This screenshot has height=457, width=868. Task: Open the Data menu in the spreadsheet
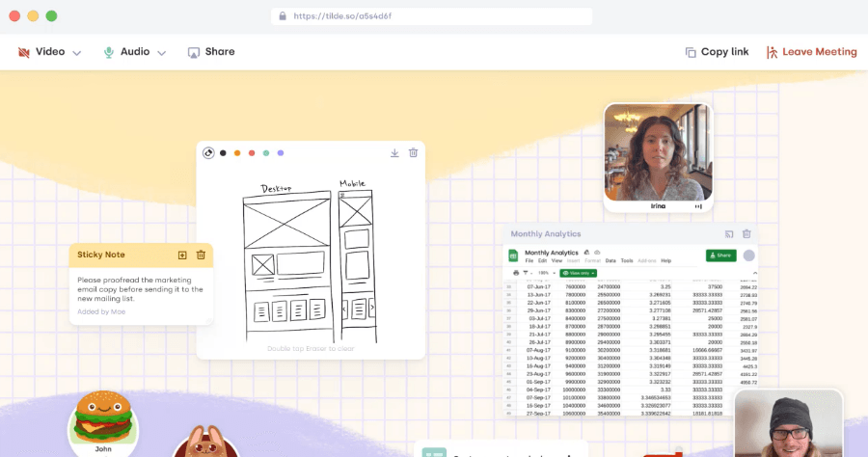[x=610, y=260]
